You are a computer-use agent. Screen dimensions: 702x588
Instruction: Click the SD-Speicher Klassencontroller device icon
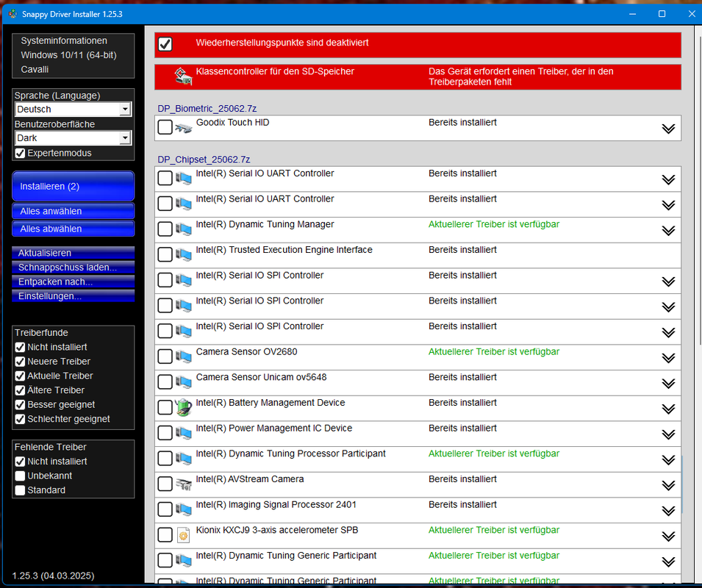click(183, 76)
